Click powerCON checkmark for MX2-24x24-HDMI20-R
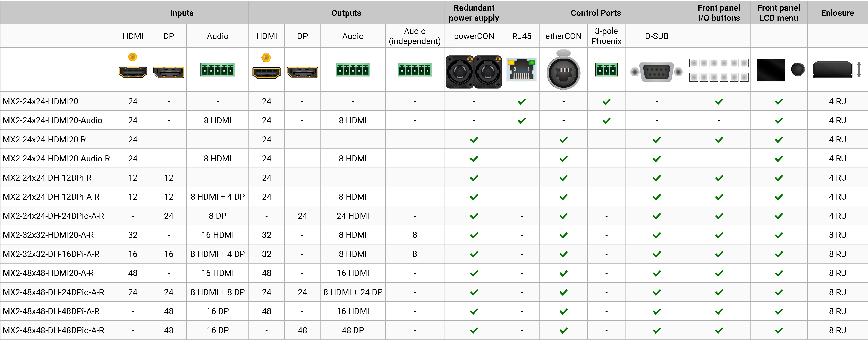868x343 pixels. coord(474,140)
